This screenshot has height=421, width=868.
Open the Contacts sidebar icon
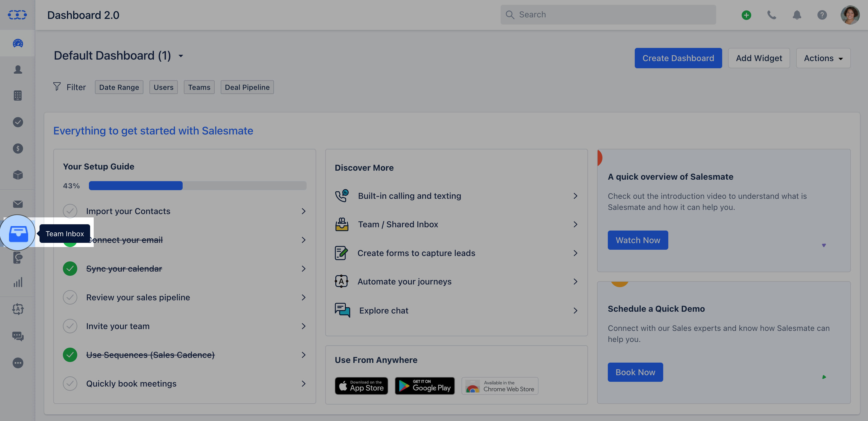pos(18,69)
